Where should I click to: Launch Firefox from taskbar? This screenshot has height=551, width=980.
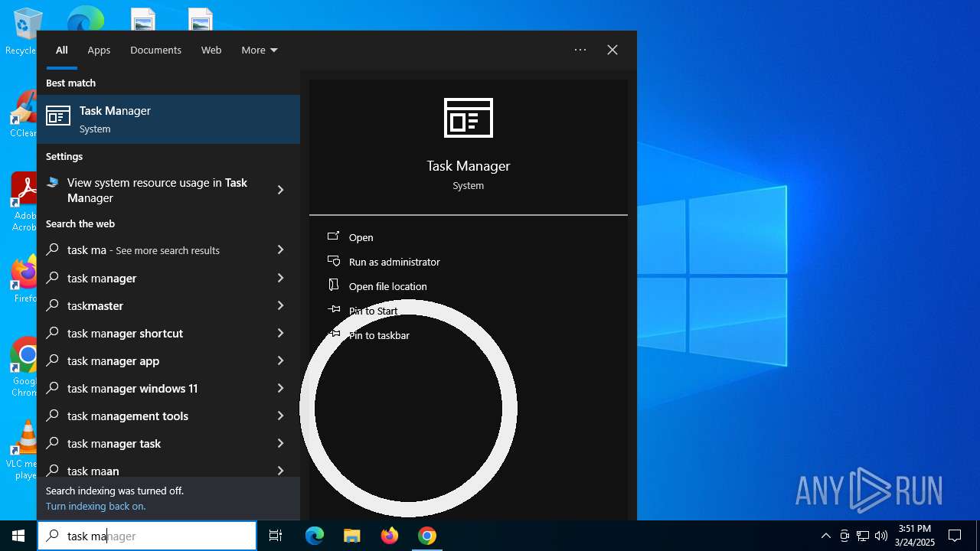(x=390, y=536)
